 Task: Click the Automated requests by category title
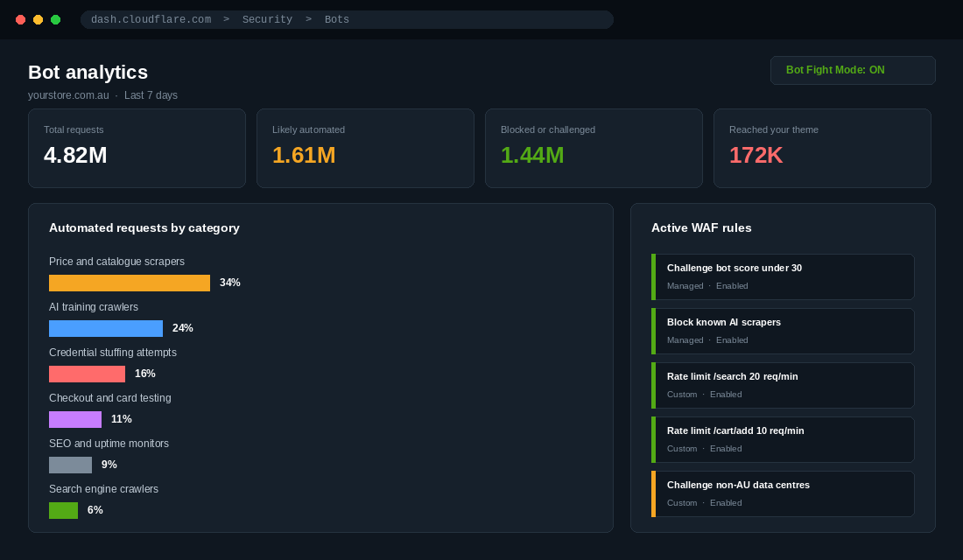[144, 227]
